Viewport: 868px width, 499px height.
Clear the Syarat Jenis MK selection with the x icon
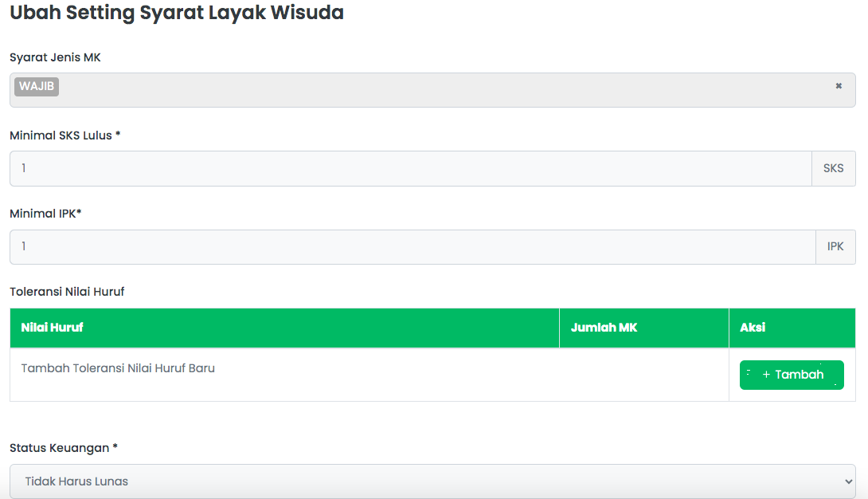coord(839,86)
